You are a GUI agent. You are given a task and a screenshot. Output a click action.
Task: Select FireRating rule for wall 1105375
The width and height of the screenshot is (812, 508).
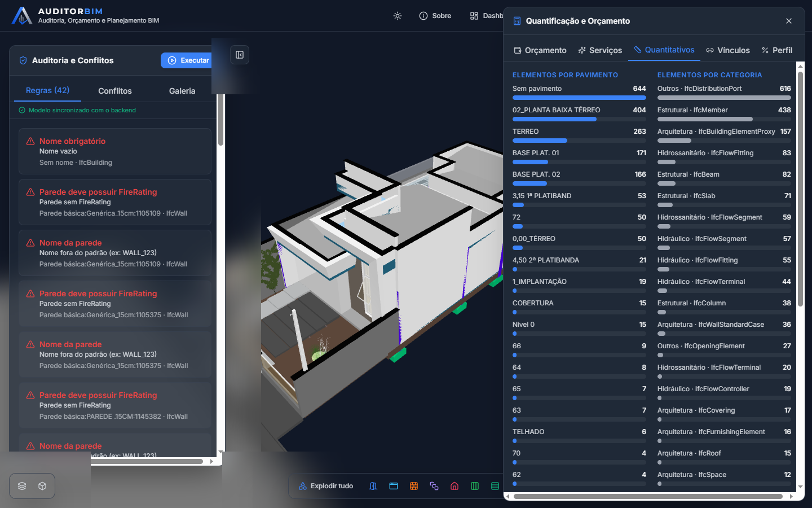point(115,304)
